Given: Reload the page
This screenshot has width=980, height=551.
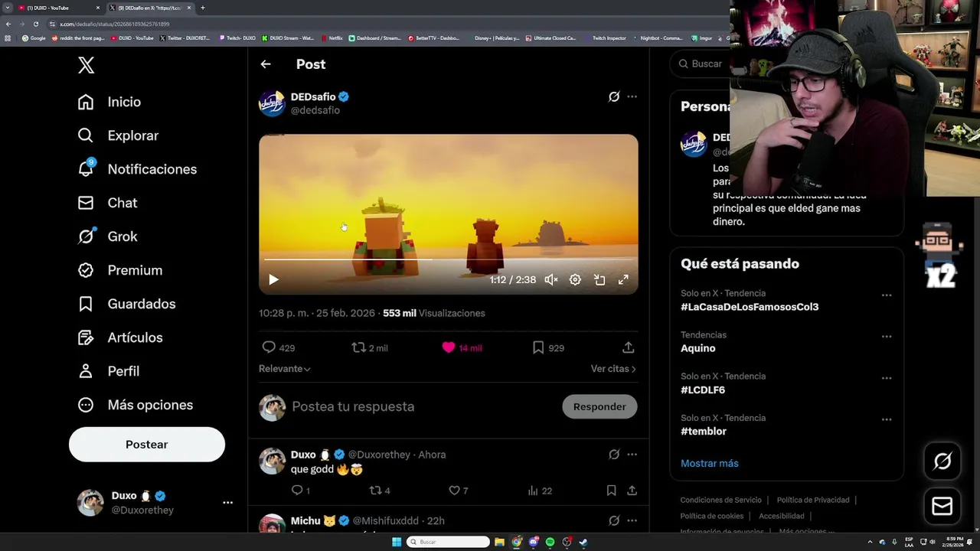Looking at the screenshot, I should 35,24.
